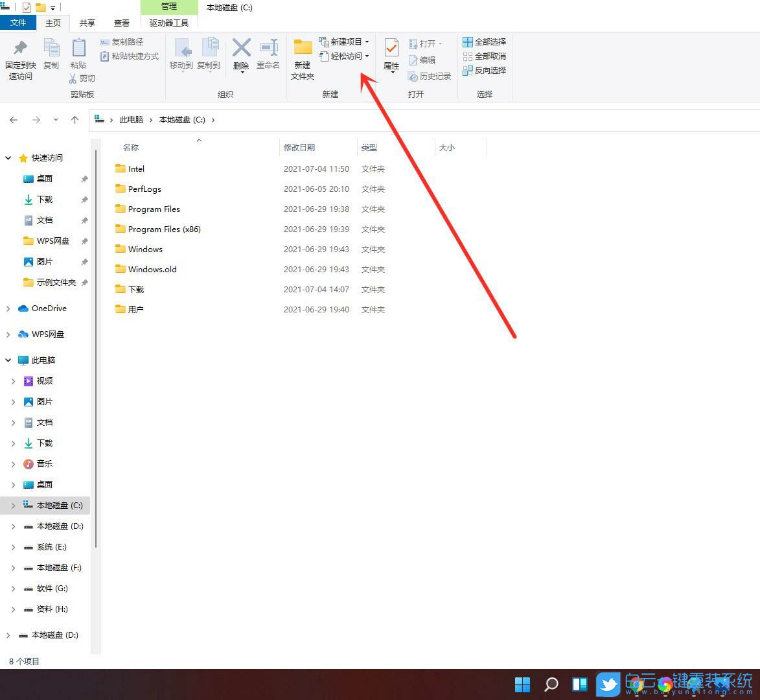Open 属性 (Properties) via its ribbon icon
760x700 pixels.
391,55
